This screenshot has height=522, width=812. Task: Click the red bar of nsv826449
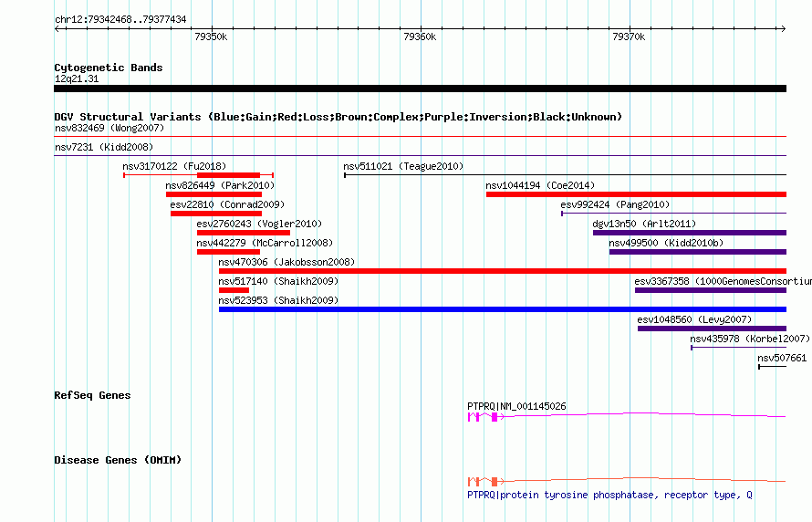point(213,194)
